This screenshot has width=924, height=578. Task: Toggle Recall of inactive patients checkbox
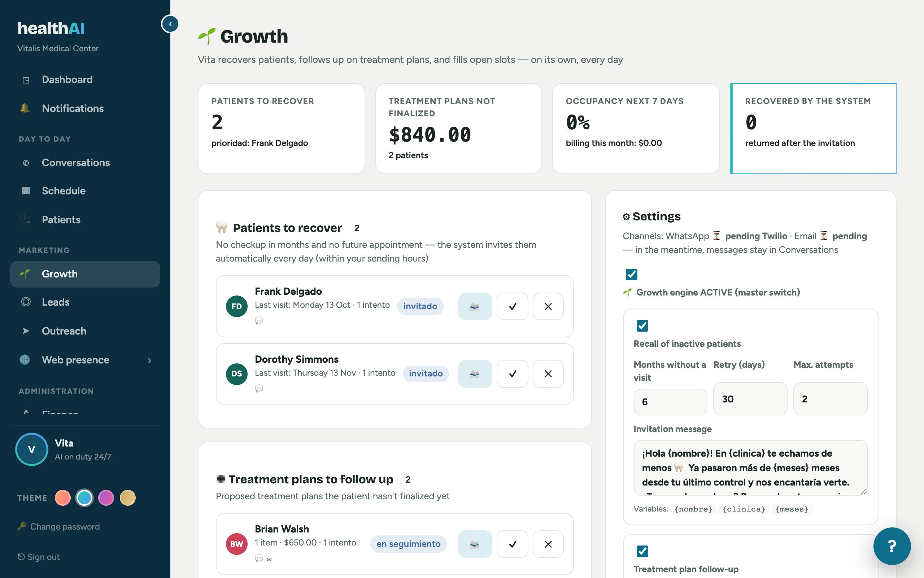pyautogui.click(x=642, y=326)
